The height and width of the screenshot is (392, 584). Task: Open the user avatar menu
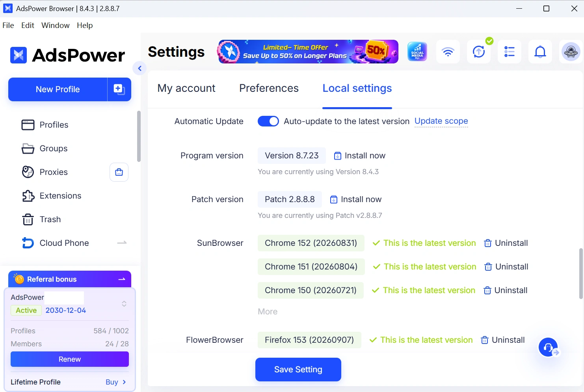click(571, 52)
